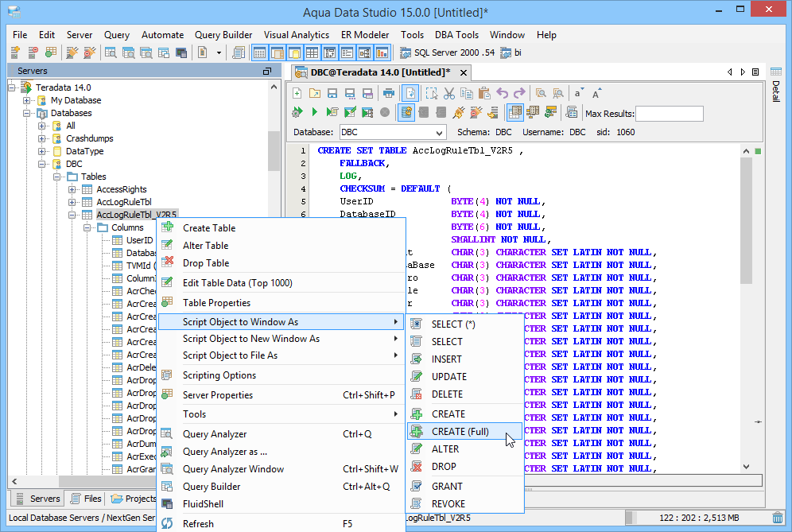The width and height of the screenshot is (792, 532).
Task: Click editor vertical scrollbar thumb
Action: click(746, 221)
